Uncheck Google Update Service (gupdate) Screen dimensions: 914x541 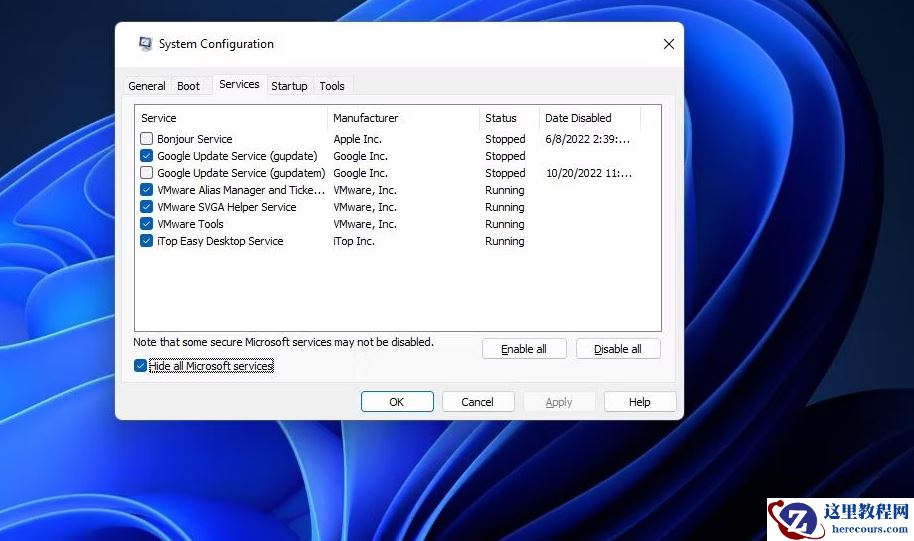pyautogui.click(x=146, y=156)
